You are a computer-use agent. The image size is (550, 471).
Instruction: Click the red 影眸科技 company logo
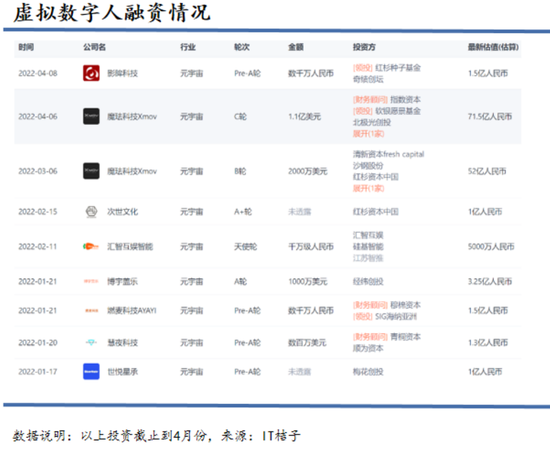tap(91, 73)
